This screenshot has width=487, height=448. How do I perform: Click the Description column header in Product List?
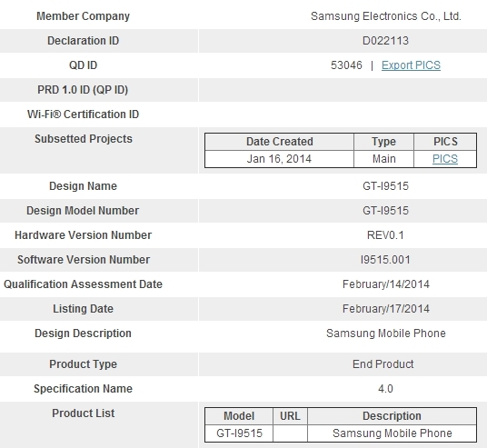[392, 416]
